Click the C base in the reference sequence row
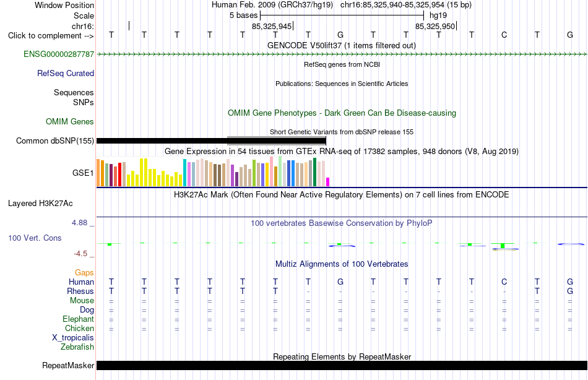 point(504,35)
